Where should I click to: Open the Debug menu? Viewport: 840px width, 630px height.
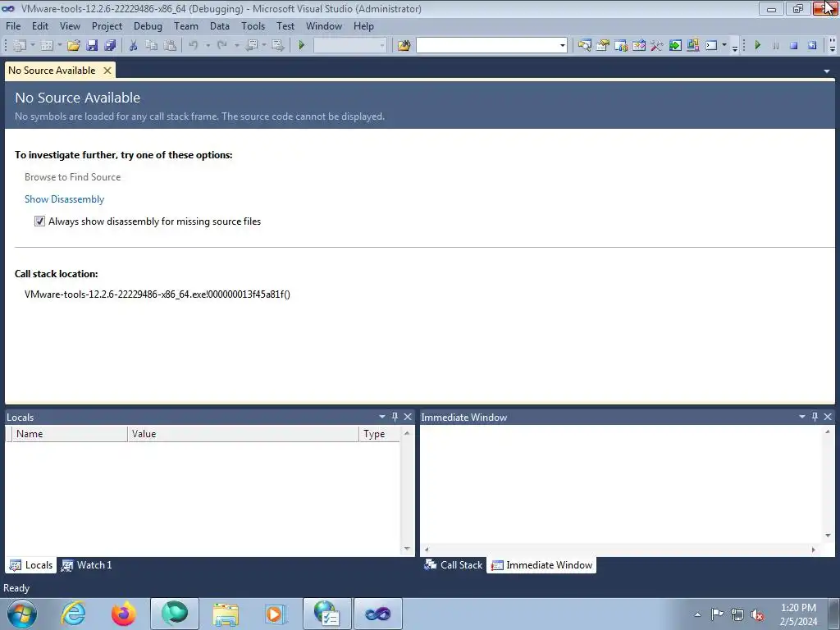(x=148, y=25)
